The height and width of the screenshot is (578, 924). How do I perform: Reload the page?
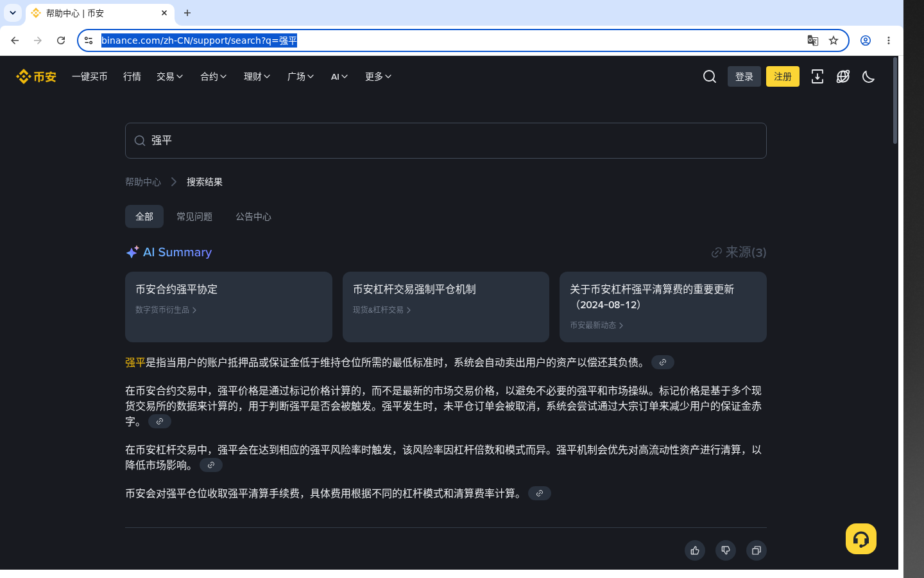point(61,40)
